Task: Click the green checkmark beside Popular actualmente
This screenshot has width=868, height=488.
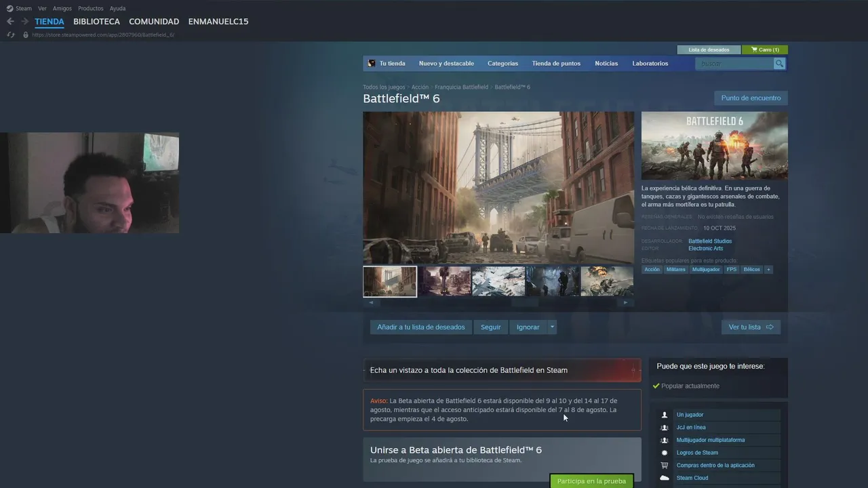Action: [656, 386]
